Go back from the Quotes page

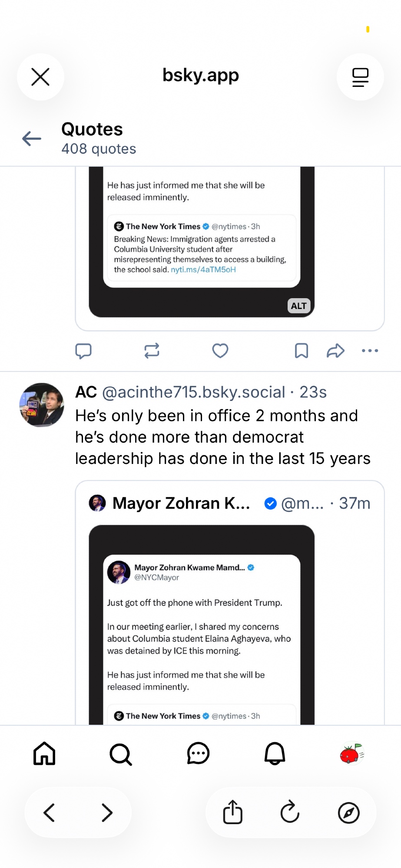click(x=32, y=139)
